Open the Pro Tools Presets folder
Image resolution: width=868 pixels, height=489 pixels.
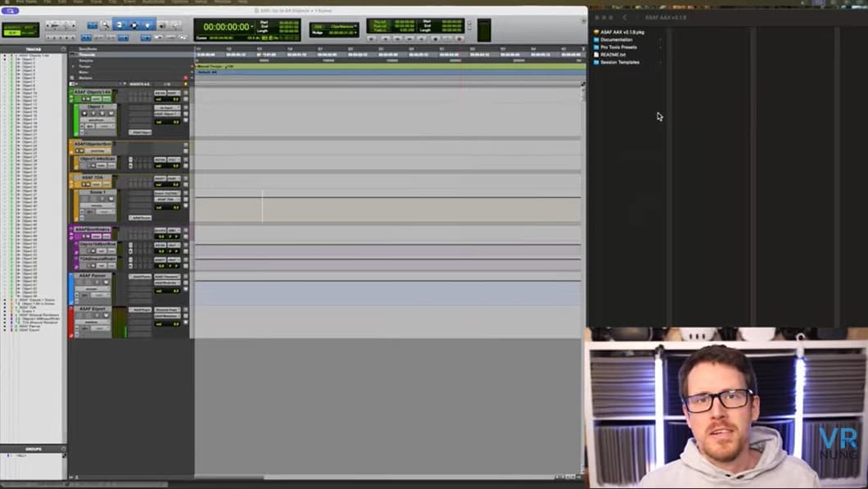pos(618,48)
